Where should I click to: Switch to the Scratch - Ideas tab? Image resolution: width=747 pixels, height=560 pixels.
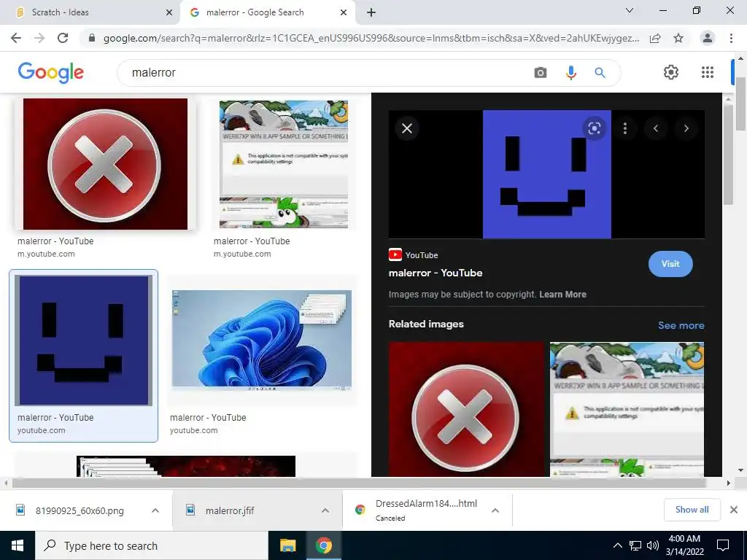tap(90, 12)
